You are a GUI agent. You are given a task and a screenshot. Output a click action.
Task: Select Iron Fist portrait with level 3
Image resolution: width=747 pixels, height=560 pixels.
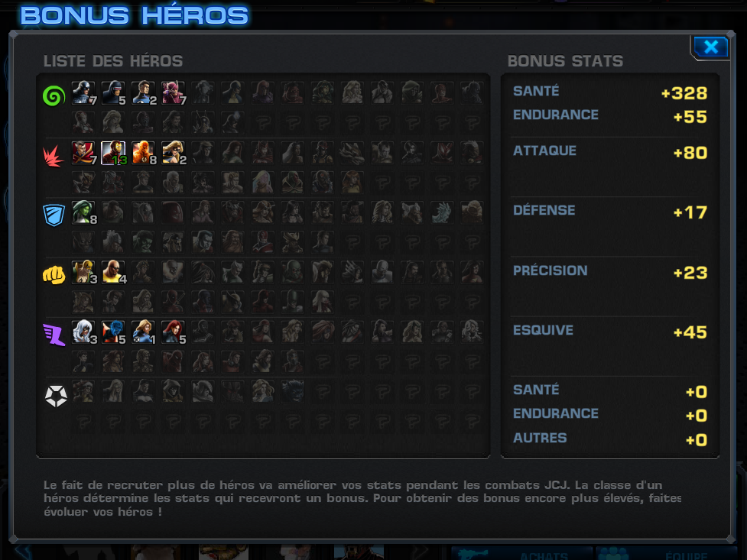coord(84,273)
